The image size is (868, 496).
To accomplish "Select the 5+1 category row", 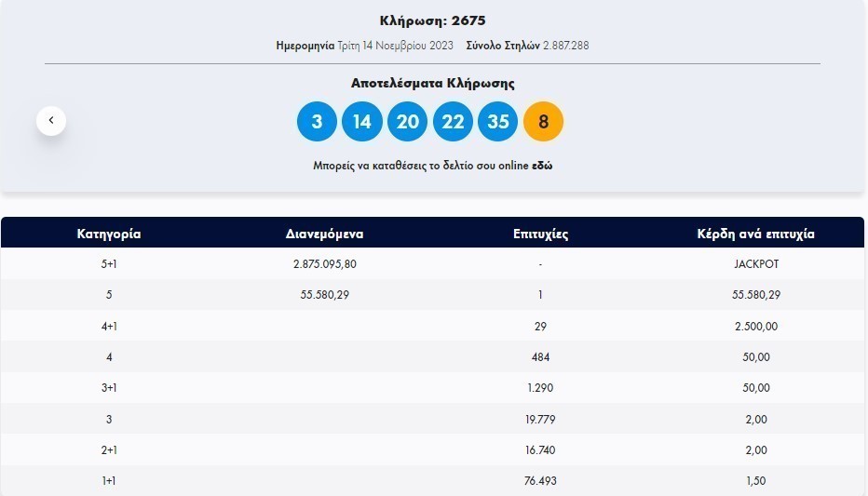I will pyautogui.click(x=109, y=264).
